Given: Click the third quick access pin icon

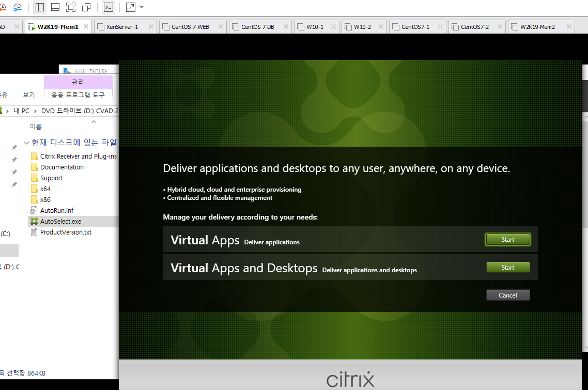Looking at the screenshot, I should pos(14,172).
